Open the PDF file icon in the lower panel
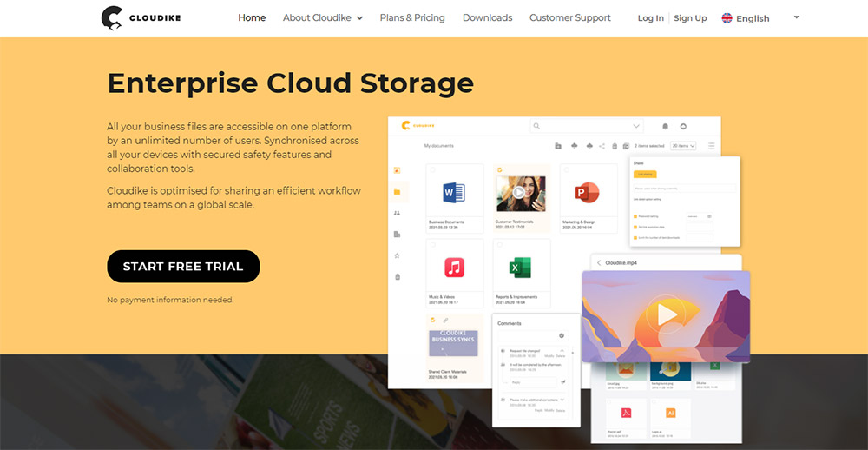The height and width of the screenshot is (450, 868). (627, 413)
